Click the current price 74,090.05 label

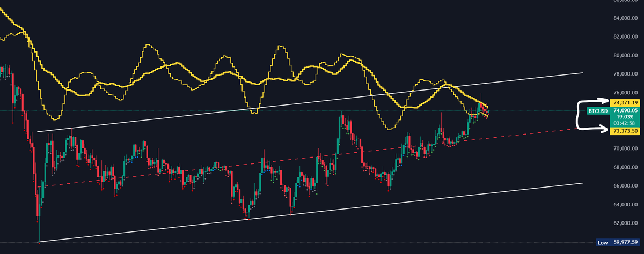(x=625, y=109)
